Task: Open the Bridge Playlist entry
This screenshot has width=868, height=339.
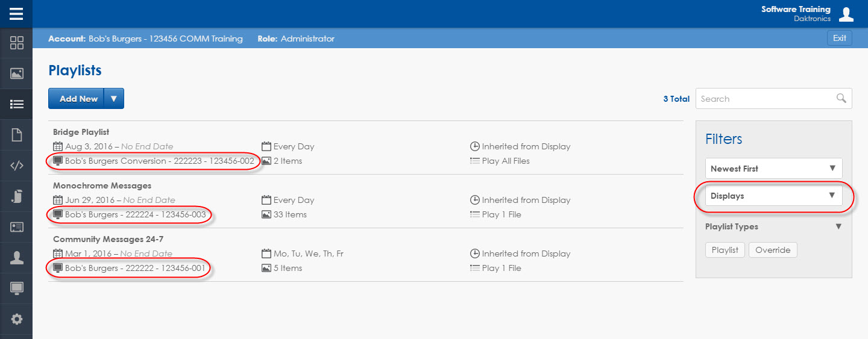Action: coord(81,132)
